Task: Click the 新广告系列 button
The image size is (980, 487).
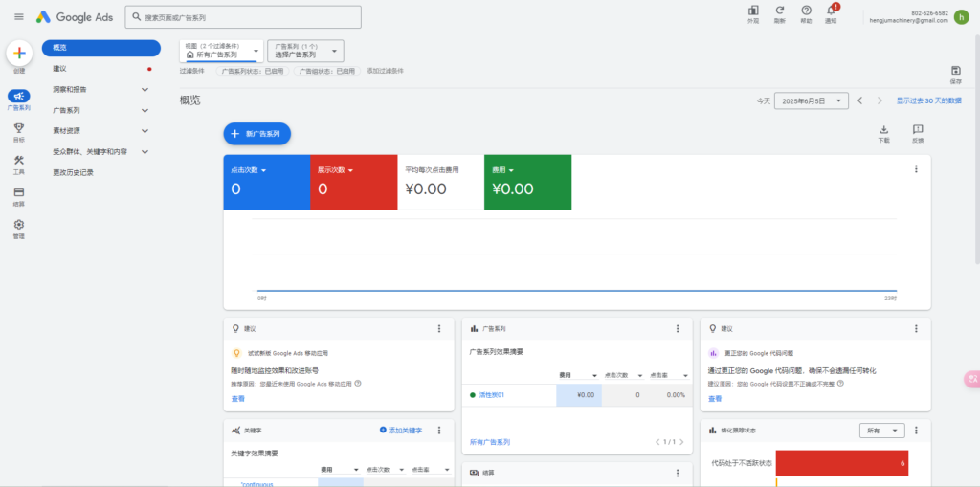Action: coord(257,134)
